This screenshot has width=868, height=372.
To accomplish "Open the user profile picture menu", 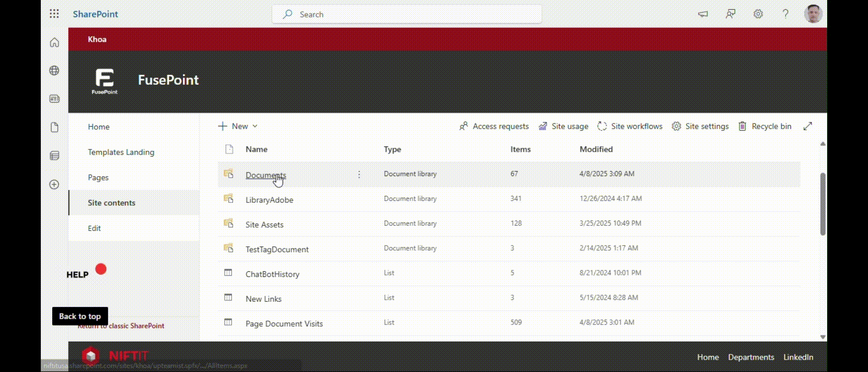I will (x=813, y=14).
